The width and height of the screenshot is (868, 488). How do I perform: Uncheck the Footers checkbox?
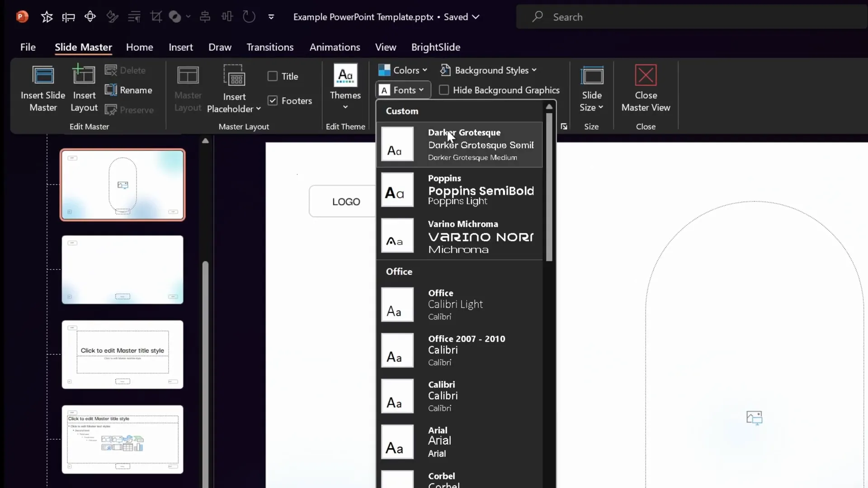(272, 100)
